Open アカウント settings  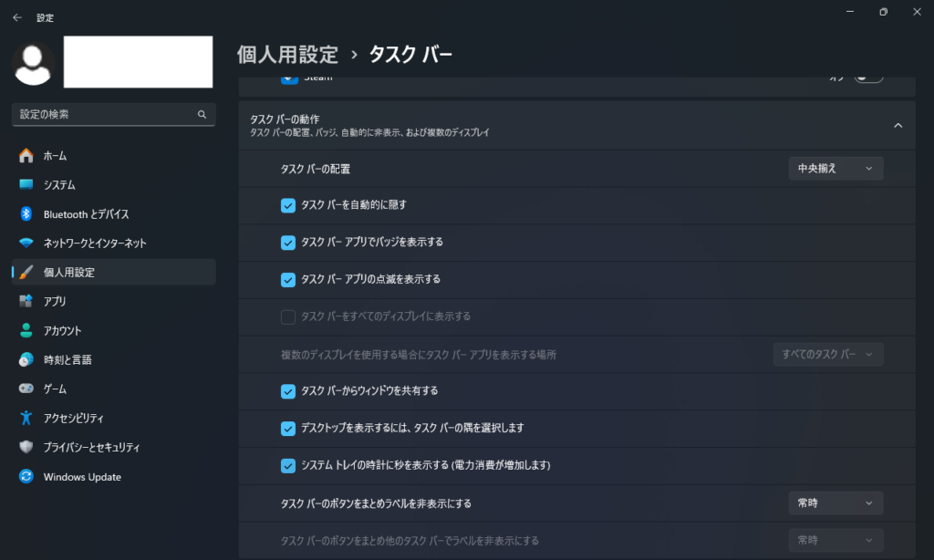(x=114, y=331)
